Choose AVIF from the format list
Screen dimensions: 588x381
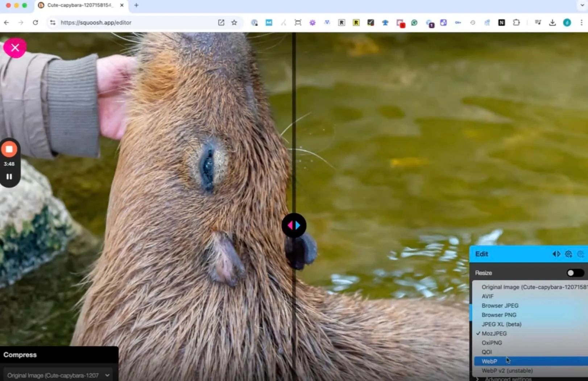coord(531,296)
